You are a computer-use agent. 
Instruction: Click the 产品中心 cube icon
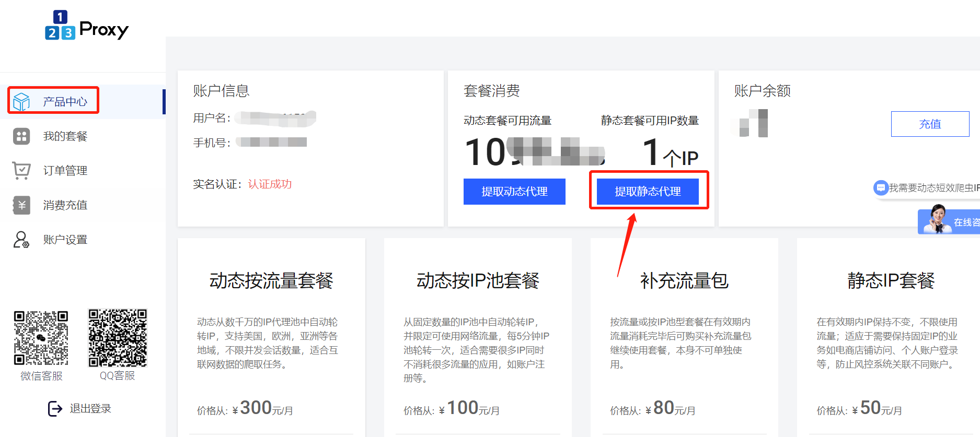(x=21, y=101)
